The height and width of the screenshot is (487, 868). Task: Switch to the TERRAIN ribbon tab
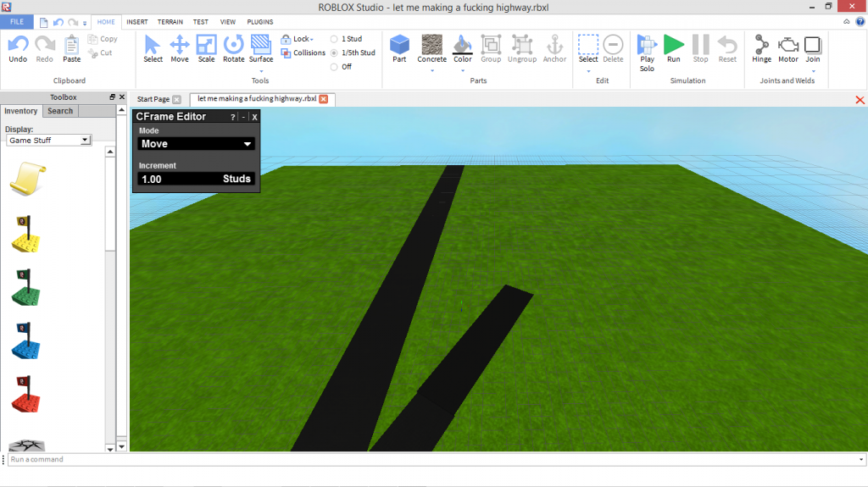tap(170, 22)
